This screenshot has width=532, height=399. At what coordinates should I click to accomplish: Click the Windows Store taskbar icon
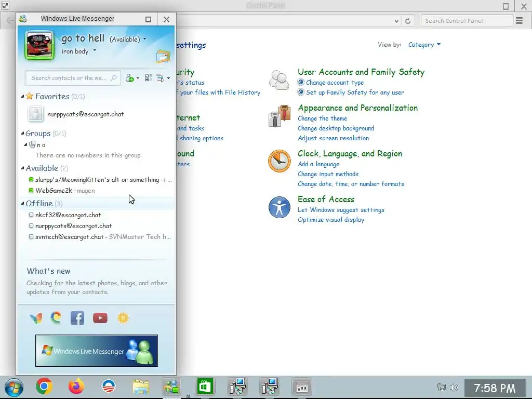(205, 387)
